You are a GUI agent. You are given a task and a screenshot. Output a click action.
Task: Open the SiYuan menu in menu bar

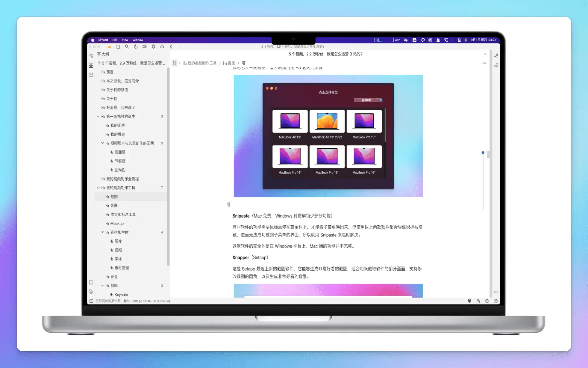pos(103,40)
